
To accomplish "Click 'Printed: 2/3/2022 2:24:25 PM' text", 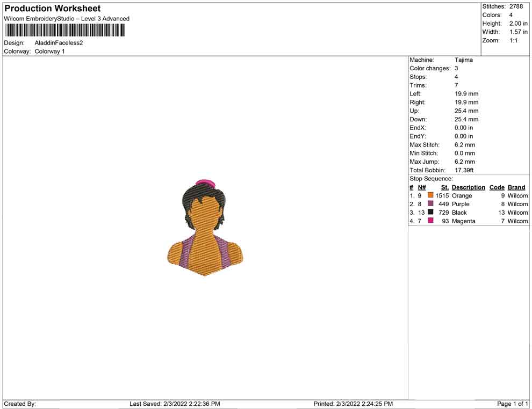I will tap(353, 404).
